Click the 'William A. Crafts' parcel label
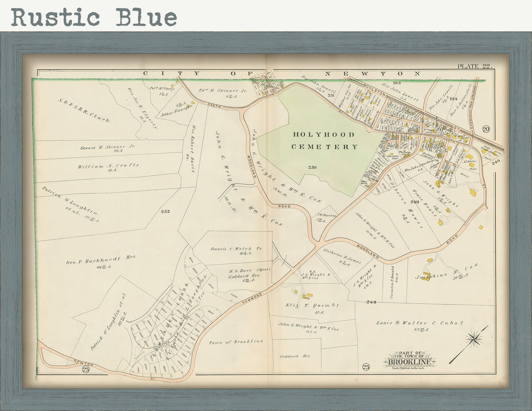Image resolution: width=532 pixels, height=411 pixels. [108, 166]
